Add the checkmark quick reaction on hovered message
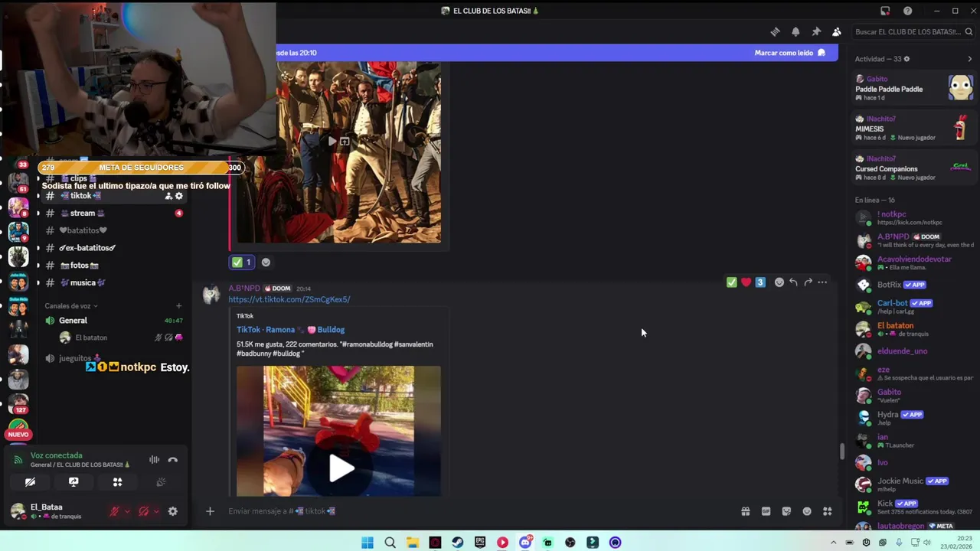 (732, 282)
